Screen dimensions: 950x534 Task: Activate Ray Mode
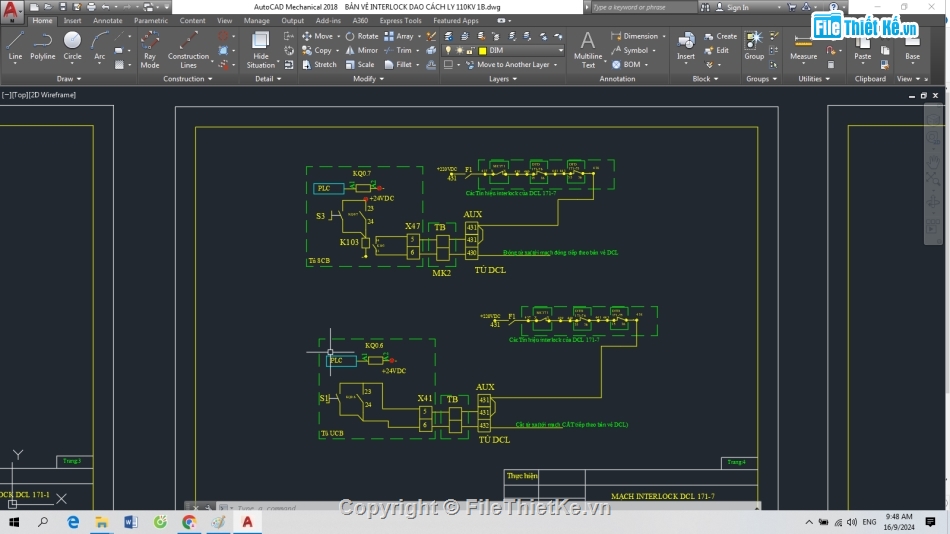(x=150, y=50)
